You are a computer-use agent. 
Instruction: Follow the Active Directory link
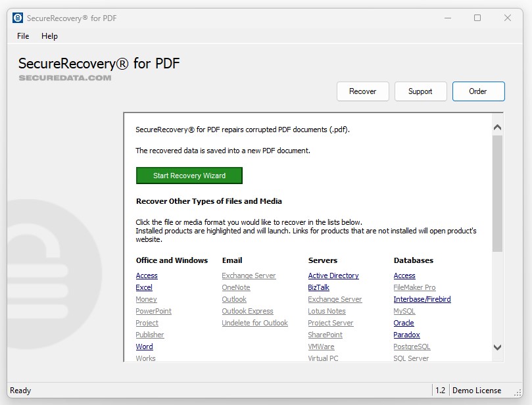(333, 275)
